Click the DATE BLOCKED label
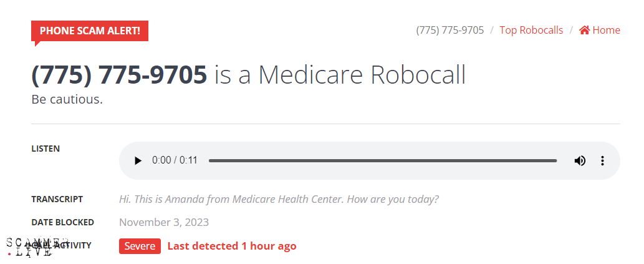This screenshot has height=264, width=644. pos(62,222)
